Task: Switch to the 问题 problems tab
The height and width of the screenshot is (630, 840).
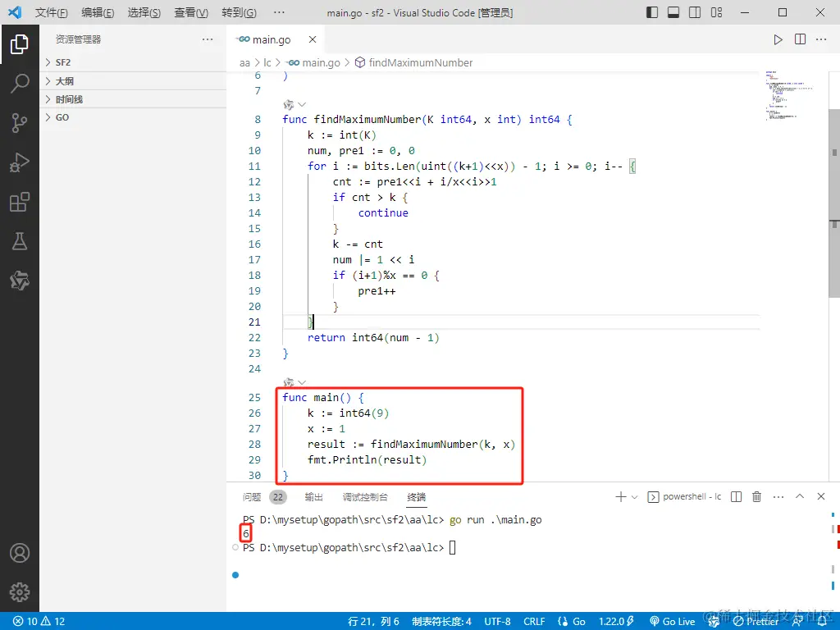Action: point(252,497)
